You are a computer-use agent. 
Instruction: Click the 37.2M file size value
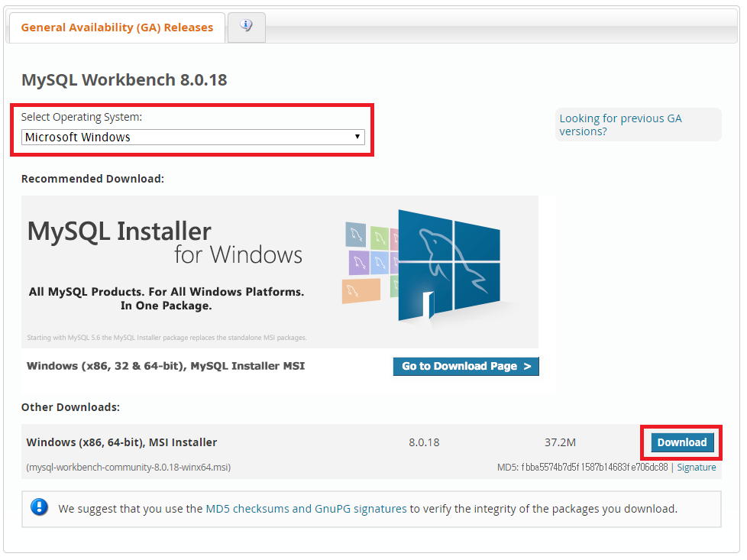(x=561, y=443)
